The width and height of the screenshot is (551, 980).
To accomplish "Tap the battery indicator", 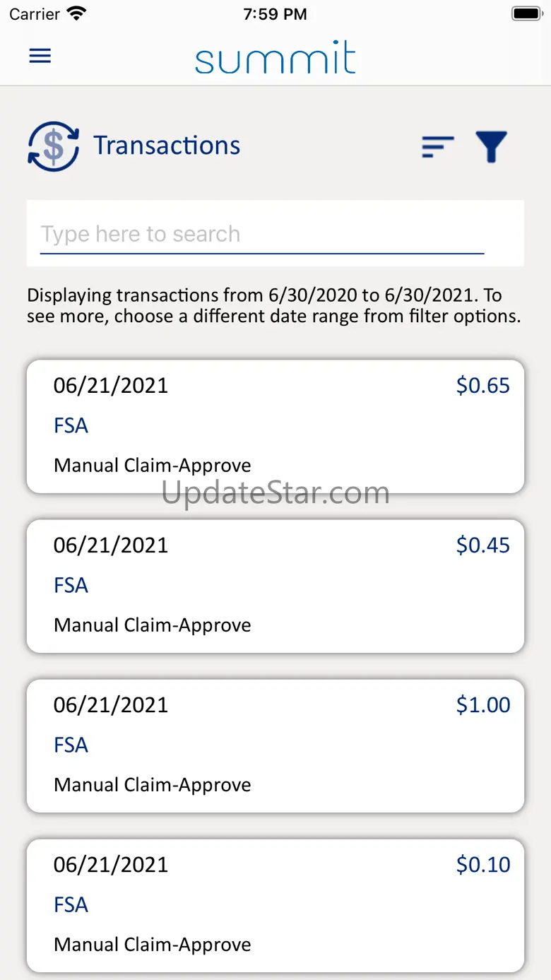I will pyautogui.click(x=526, y=13).
